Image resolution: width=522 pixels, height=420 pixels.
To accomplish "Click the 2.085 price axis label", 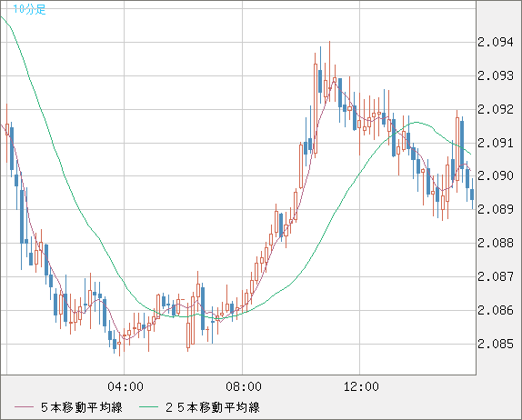I will click(496, 344).
